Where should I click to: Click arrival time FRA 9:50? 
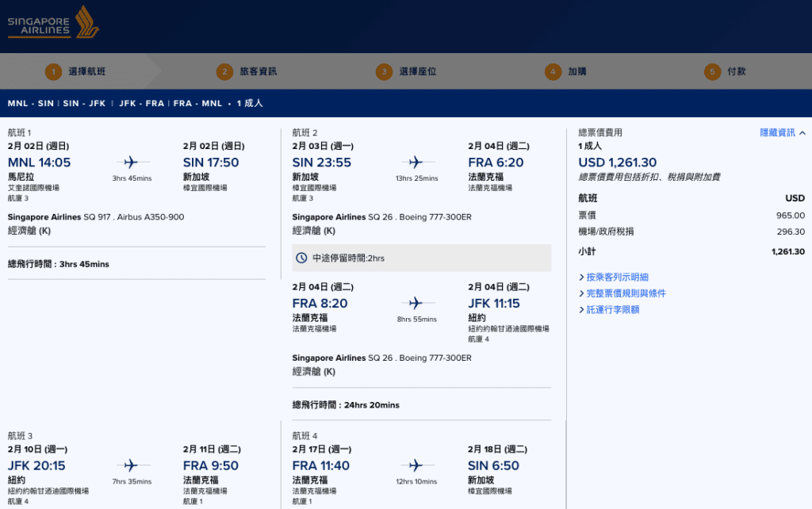point(211,465)
